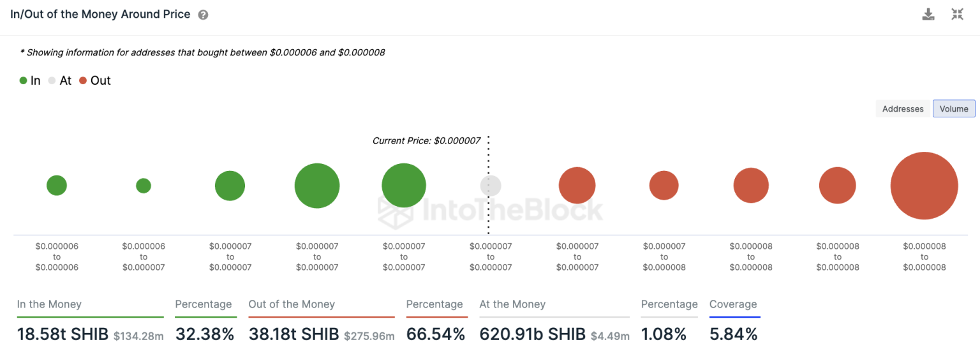Click the 66.54% Out percentage
Image resolution: width=980 pixels, height=363 pixels.
click(436, 334)
